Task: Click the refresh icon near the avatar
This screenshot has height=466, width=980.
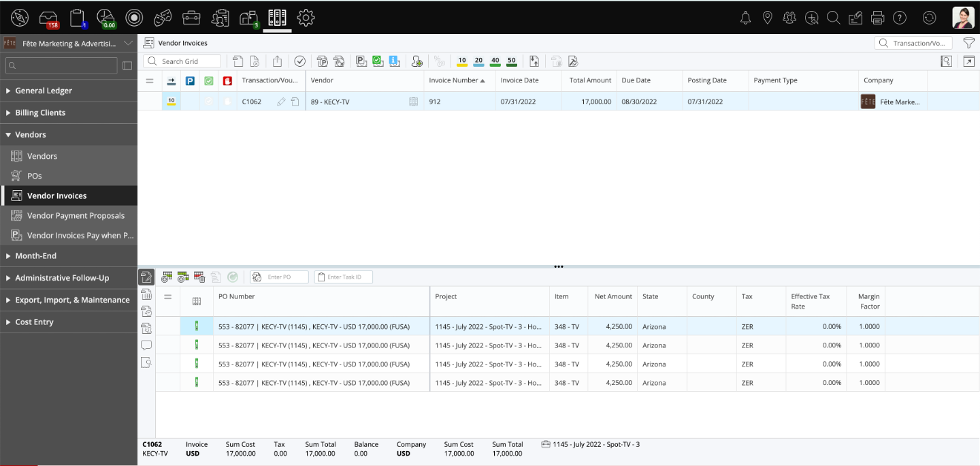Action: click(929, 18)
